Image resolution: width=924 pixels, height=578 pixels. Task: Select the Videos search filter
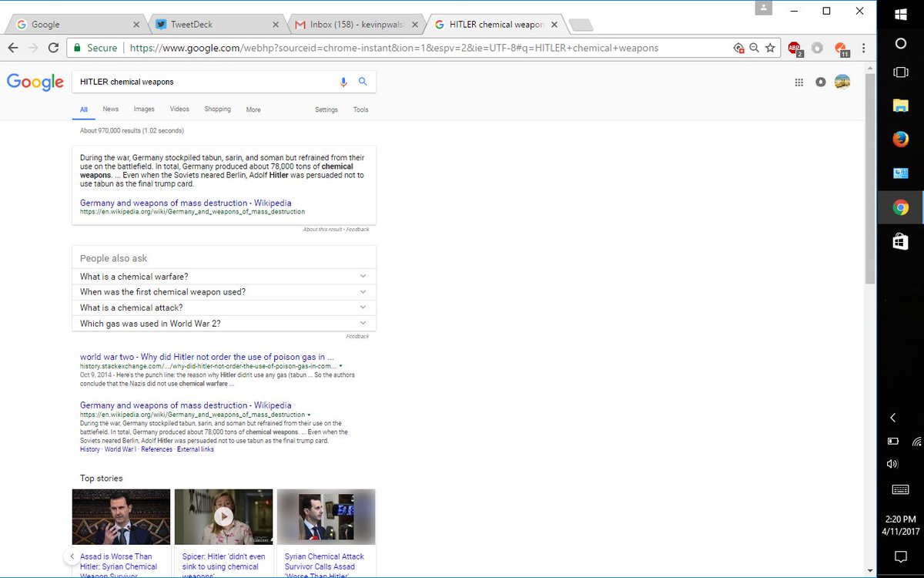click(179, 109)
